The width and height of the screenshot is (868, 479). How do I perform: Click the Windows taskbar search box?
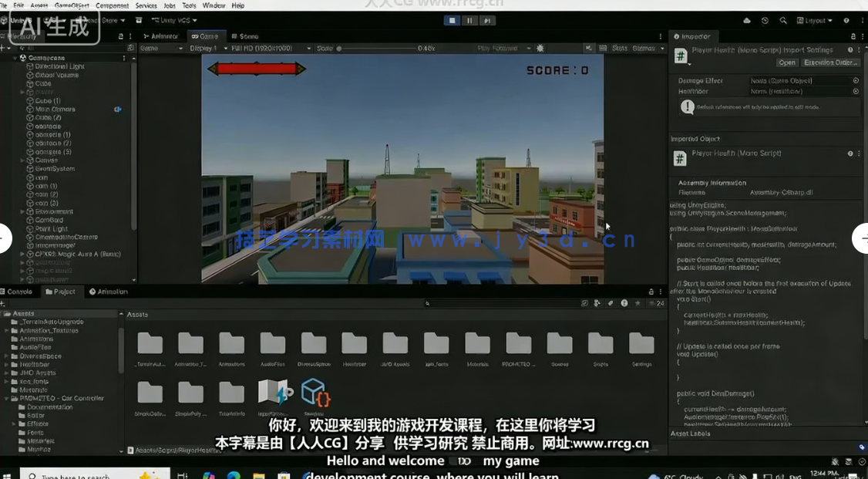pyautogui.click(x=93, y=475)
